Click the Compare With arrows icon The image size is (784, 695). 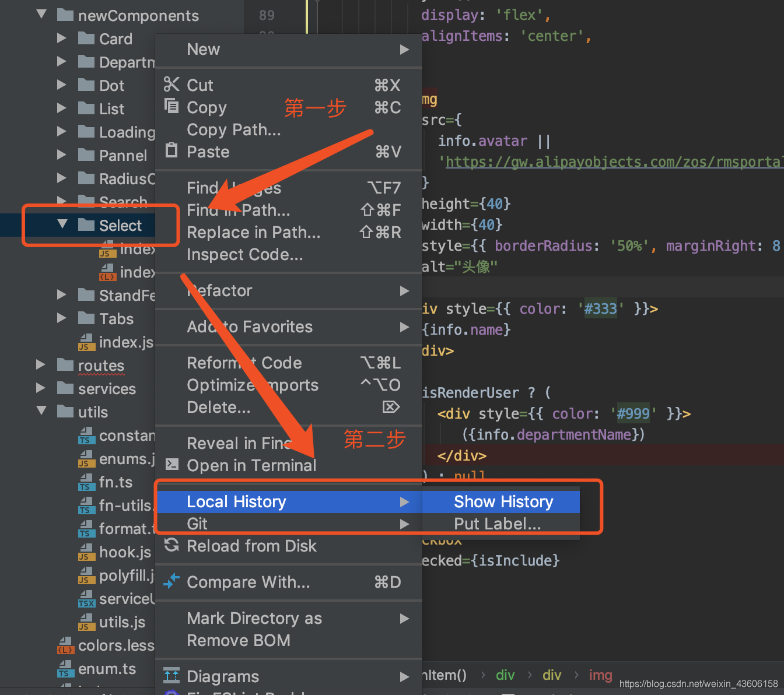click(171, 581)
